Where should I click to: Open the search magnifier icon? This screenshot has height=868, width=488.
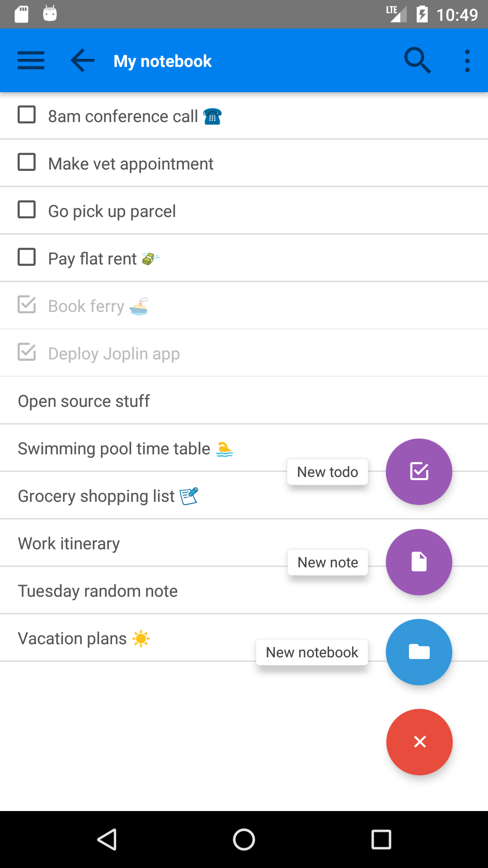coord(417,61)
